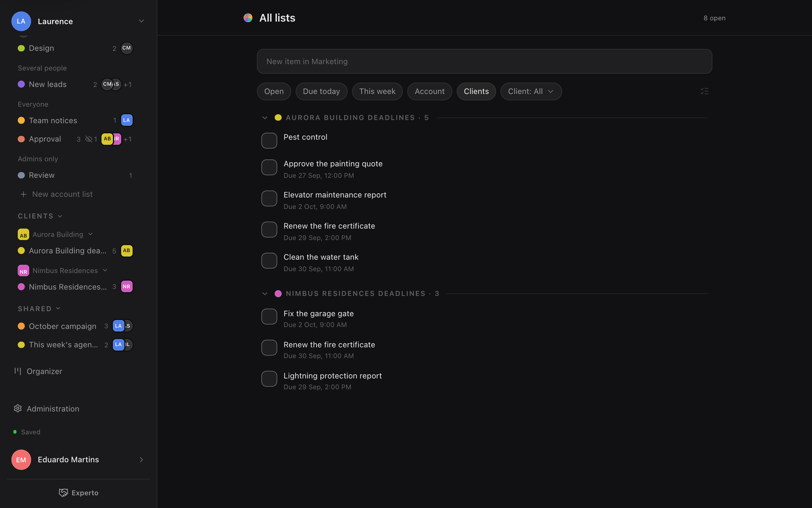Focus the New item in Marketing field
Image resolution: width=812 pixels, height=508 pixels.
[484, 62]
